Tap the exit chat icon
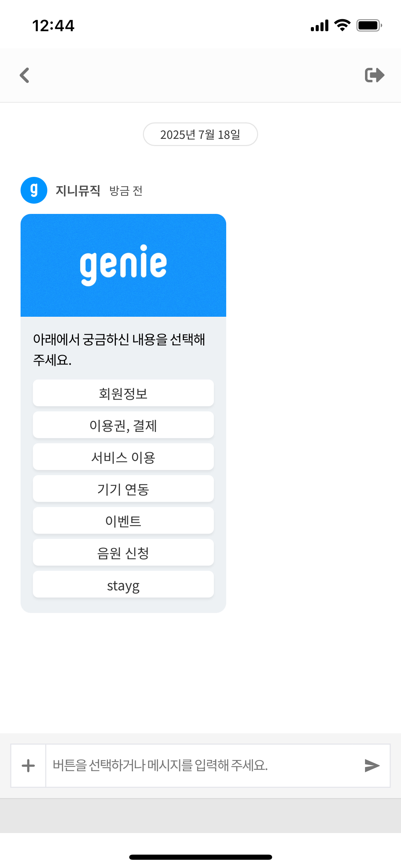 click(x=374, y=75)
